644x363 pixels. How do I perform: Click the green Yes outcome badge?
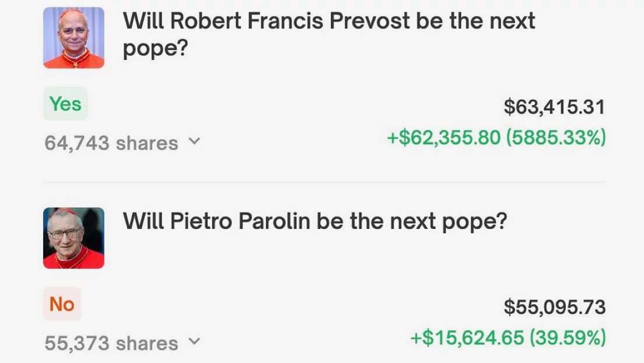65,104
